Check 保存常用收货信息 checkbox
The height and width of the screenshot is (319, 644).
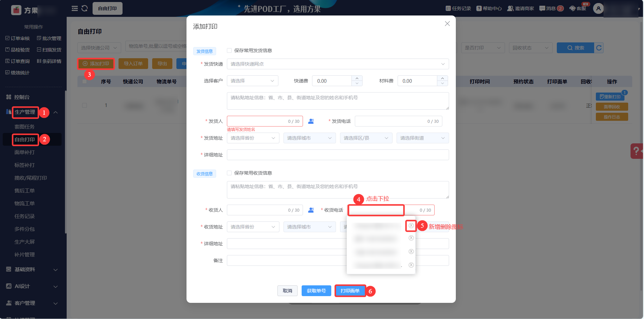(229, 173)
